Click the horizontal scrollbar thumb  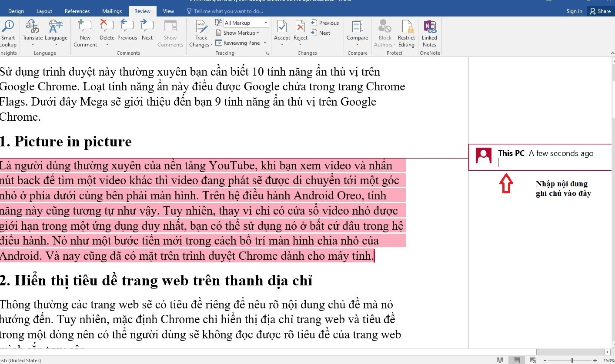pyautogui.click(x=268, y=352)
